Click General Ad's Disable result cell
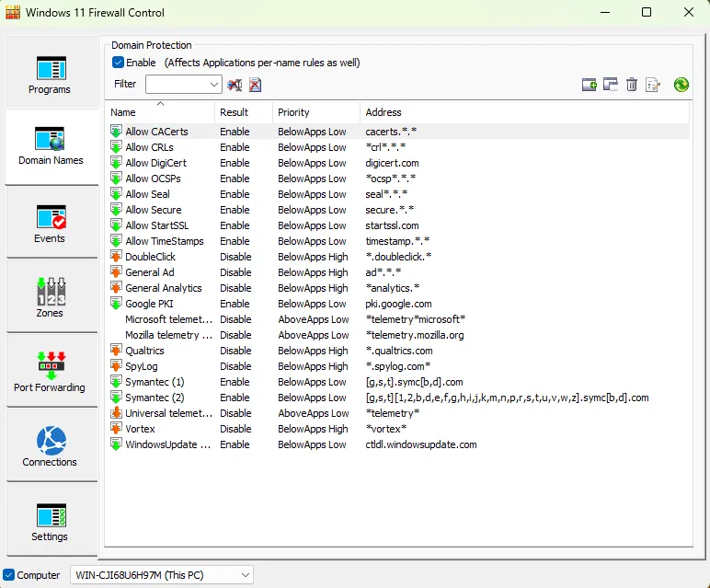Screen dimensions: 710x588 pos(235,272)
